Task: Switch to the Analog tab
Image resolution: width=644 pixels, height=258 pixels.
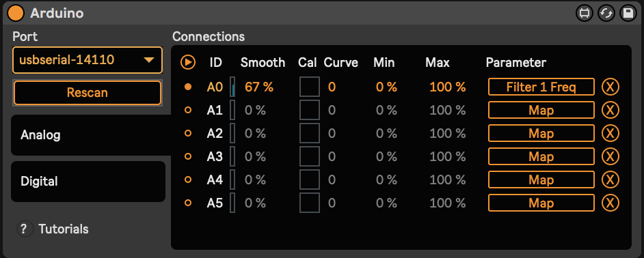Action: point(91,135)
